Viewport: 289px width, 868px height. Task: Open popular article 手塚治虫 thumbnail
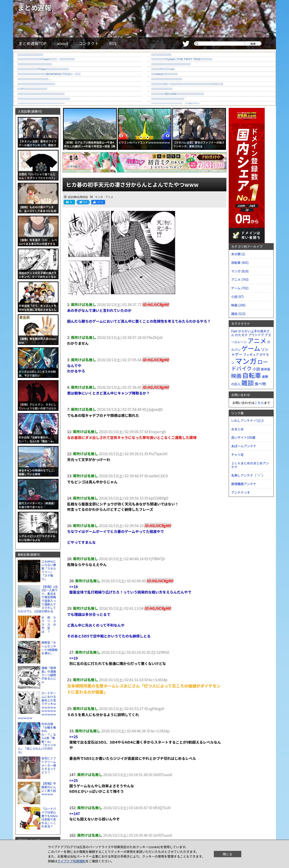pos(38,297)
